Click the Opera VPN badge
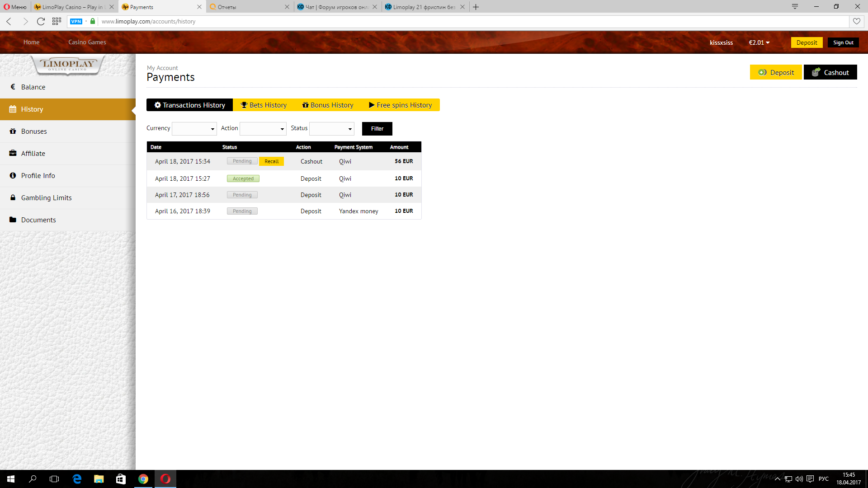This screenshot has height=488, width=868. click(x=76, y=21)
